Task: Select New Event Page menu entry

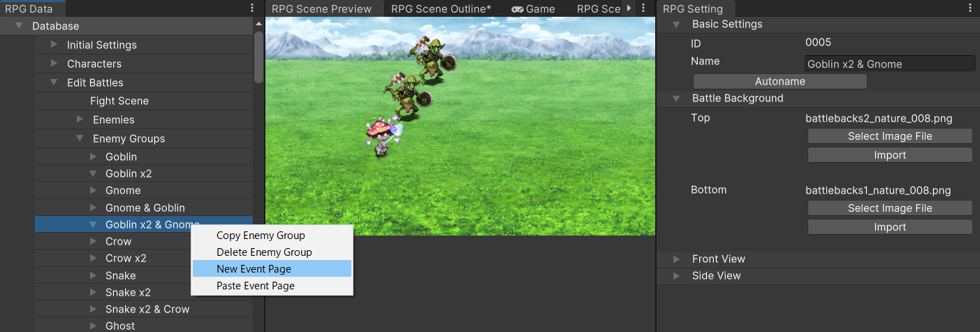Action: pyautogui.click(x=272, y=269)
